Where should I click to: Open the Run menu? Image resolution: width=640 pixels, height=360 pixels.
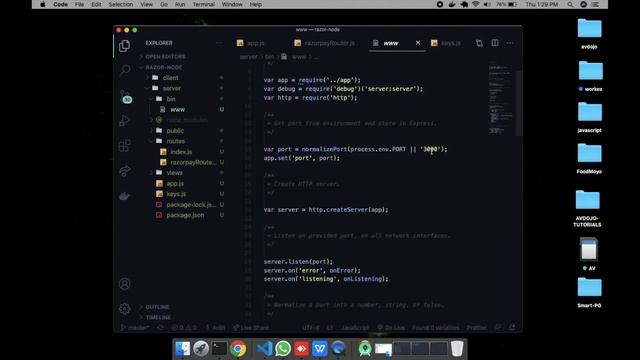[180, 4]
